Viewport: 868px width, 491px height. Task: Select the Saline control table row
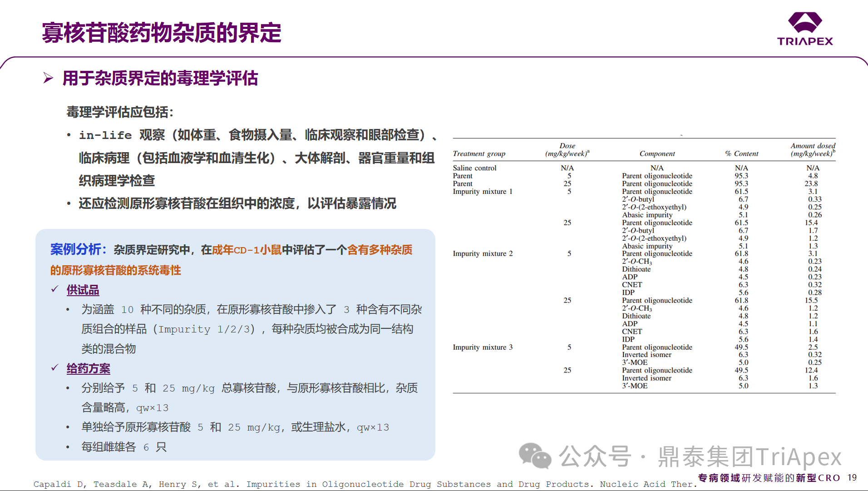[x=474, y=168]
